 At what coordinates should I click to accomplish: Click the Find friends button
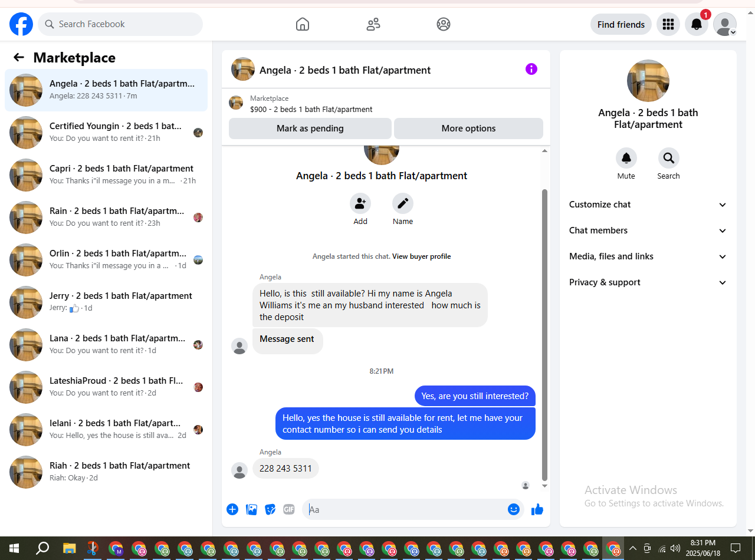pyautogui.click(x=621, y=24)
